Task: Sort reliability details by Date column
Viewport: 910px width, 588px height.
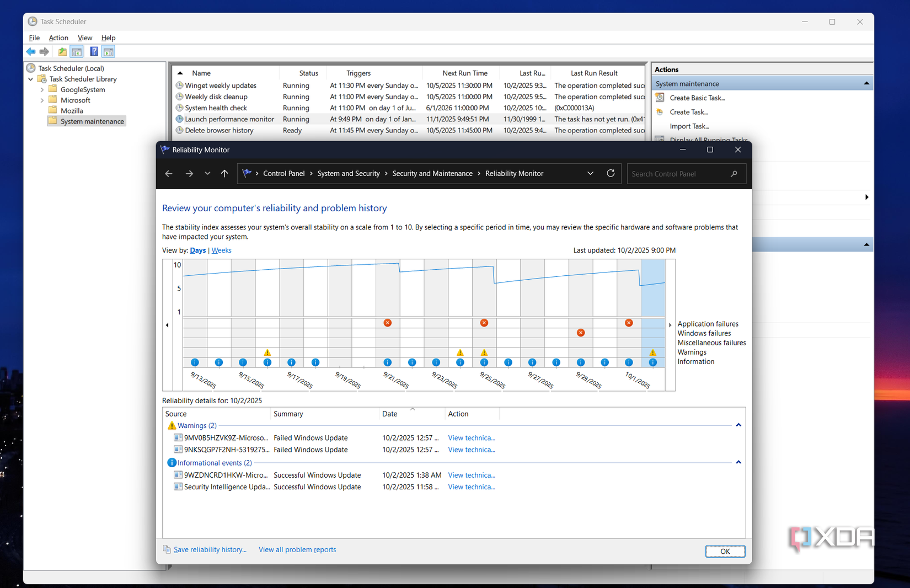Action: pos(411,414)
